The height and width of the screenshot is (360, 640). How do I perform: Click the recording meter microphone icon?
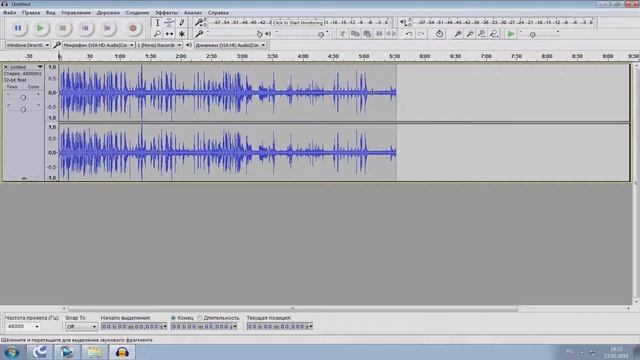[199, 22]
